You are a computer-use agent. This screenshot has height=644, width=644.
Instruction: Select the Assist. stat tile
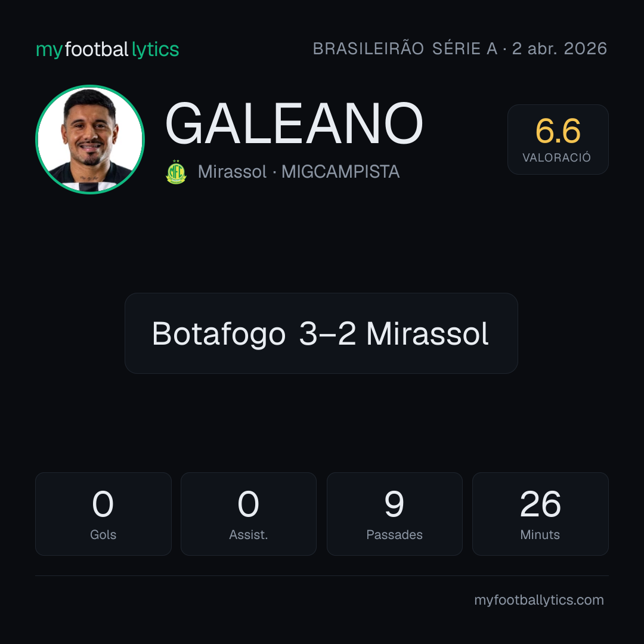coord(249,514)
